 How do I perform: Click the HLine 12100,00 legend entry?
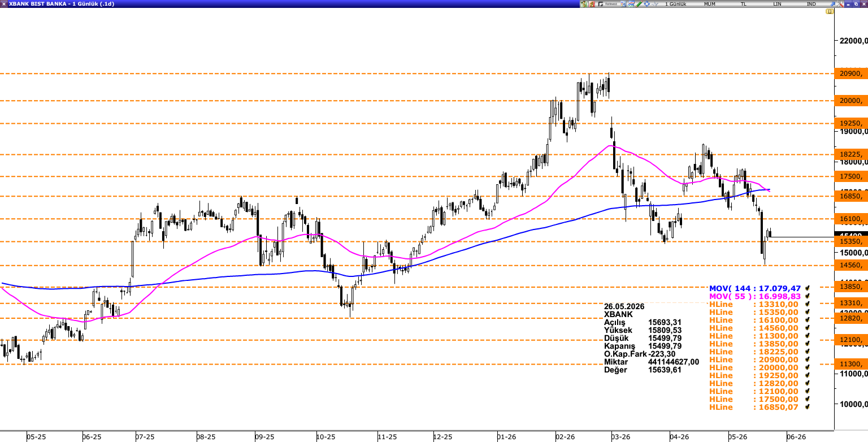tap(754, 391)
